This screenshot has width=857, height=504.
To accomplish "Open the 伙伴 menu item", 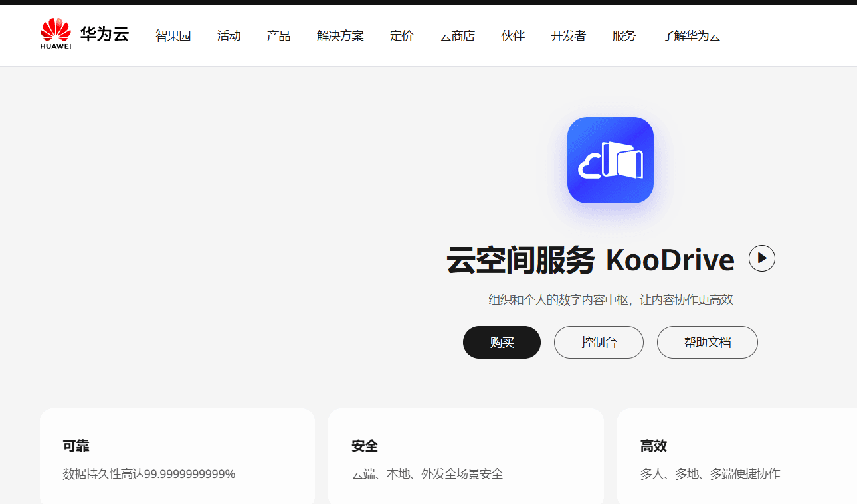I will pos(514,36).
